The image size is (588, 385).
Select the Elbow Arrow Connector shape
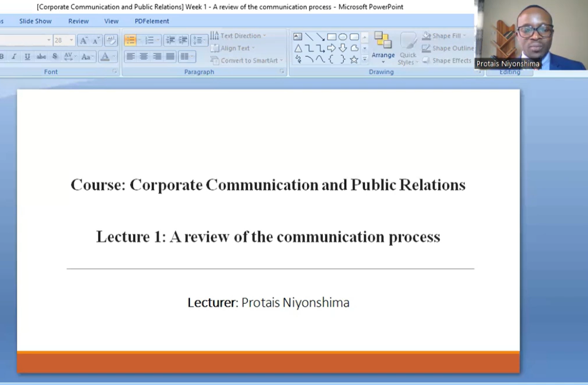click(x=320, y=48)
